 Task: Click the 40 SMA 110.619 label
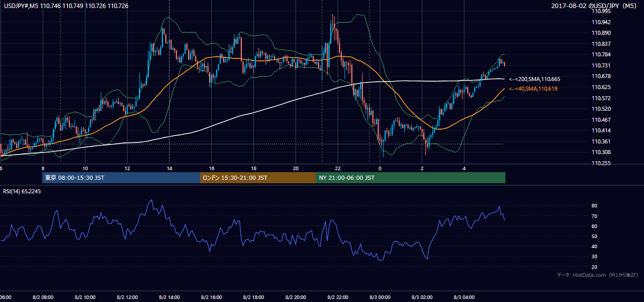533,89
